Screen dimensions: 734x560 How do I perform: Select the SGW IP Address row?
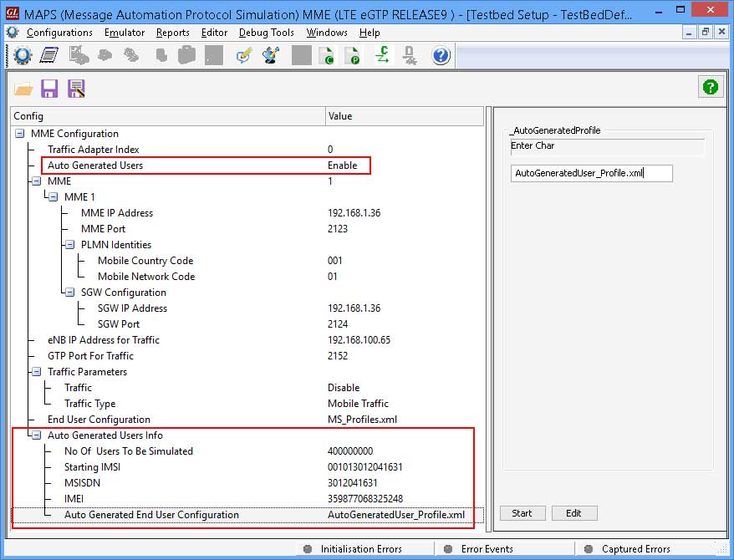[247, 308]
